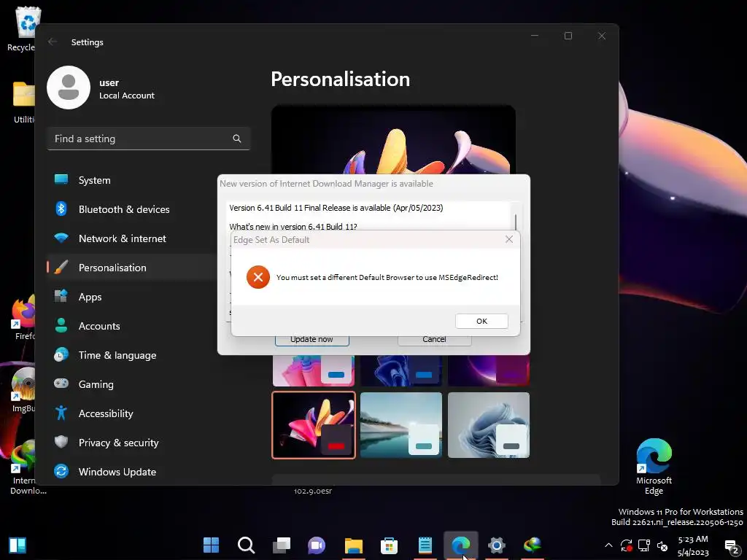Click the Personalisation preview wallpaper image
Screen dimensions: 747x560
(x=393, y=139)
